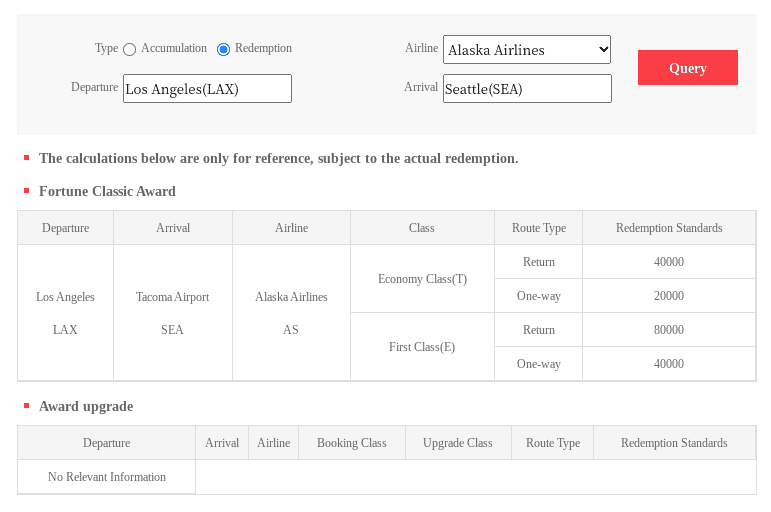Click the No Relevant Information cell
The image size is (771, 512).
coord(106,477)
